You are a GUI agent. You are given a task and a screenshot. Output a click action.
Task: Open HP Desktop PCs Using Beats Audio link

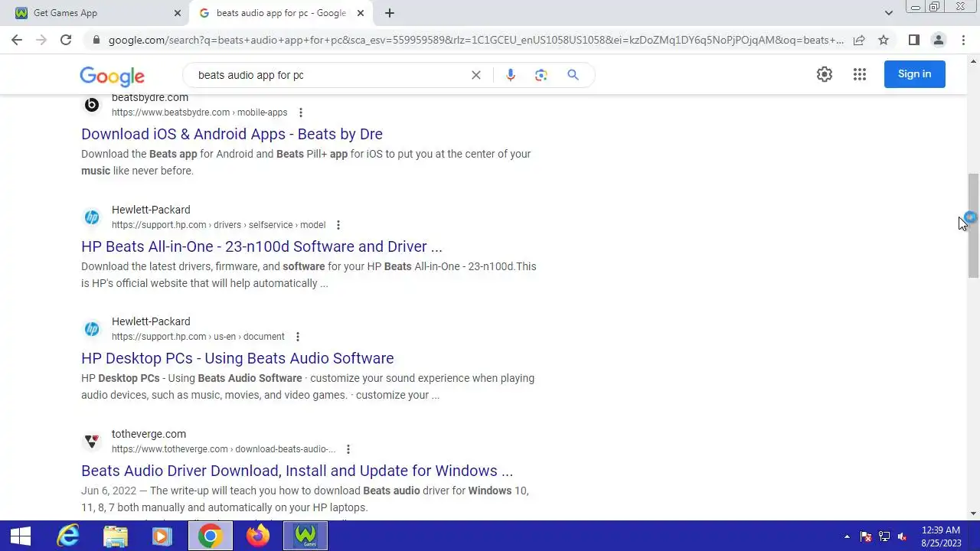(237, 358)
